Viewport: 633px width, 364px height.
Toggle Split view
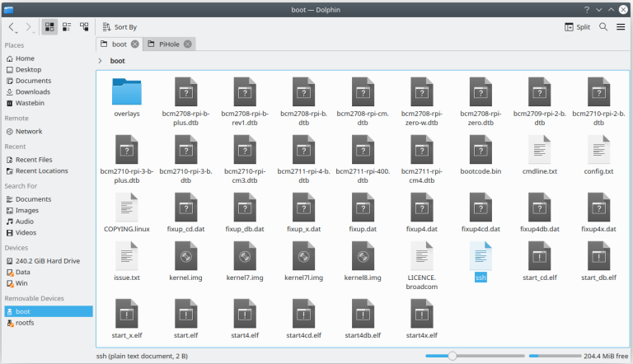pos(577,27)
